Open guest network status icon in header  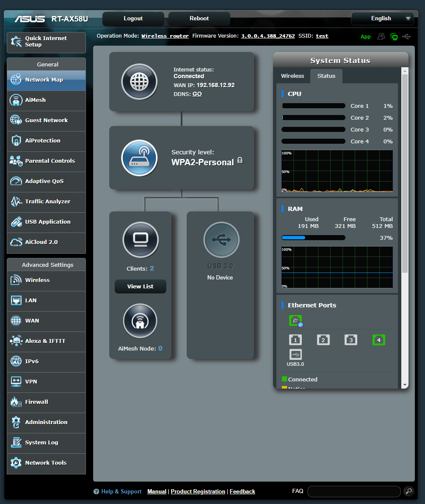(381, 36)
